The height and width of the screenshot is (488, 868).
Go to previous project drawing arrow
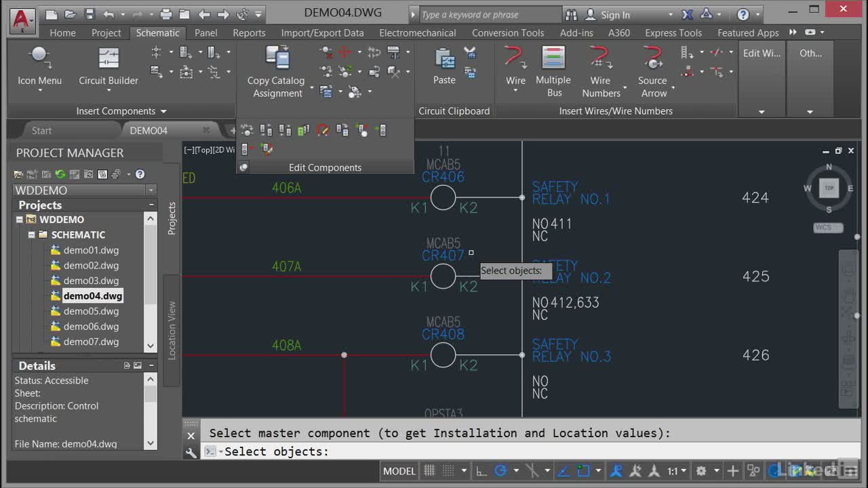pyautogui.click(x=204, y=14)
